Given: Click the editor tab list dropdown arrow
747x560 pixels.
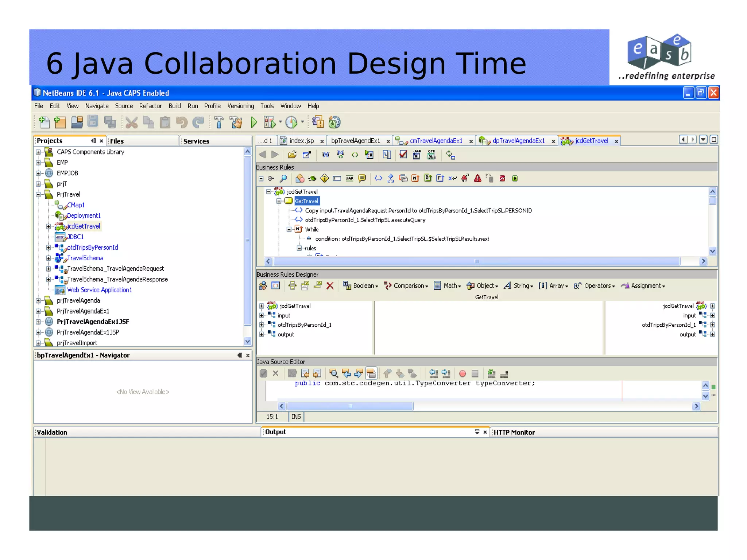Looking at the screenshot, I should tap(703, 140).
